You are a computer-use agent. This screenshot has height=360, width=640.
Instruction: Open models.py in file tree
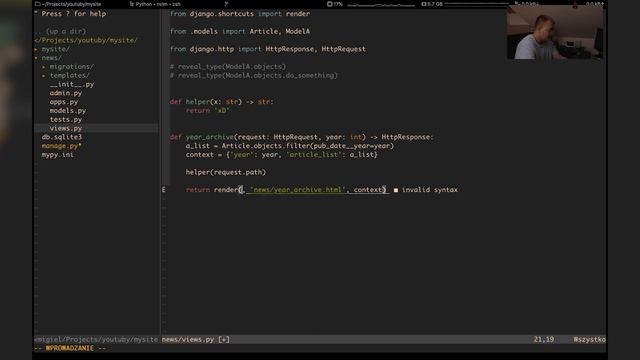[68, 111]
